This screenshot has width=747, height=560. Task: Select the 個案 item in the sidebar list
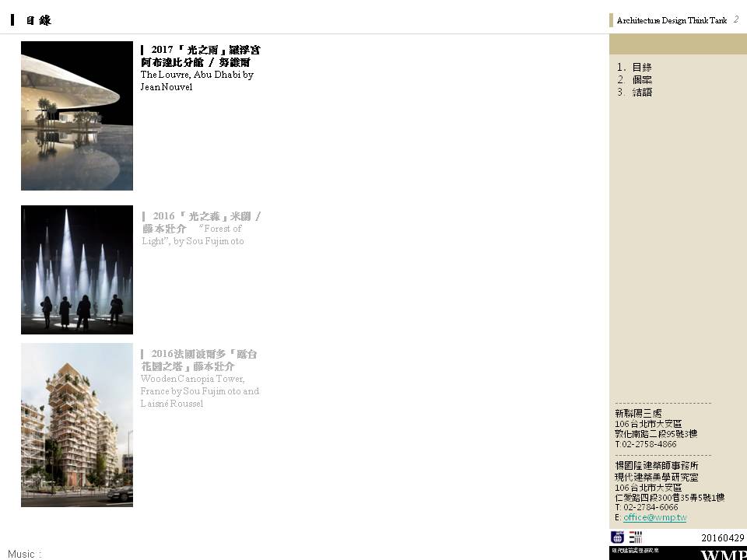(641, 80)
